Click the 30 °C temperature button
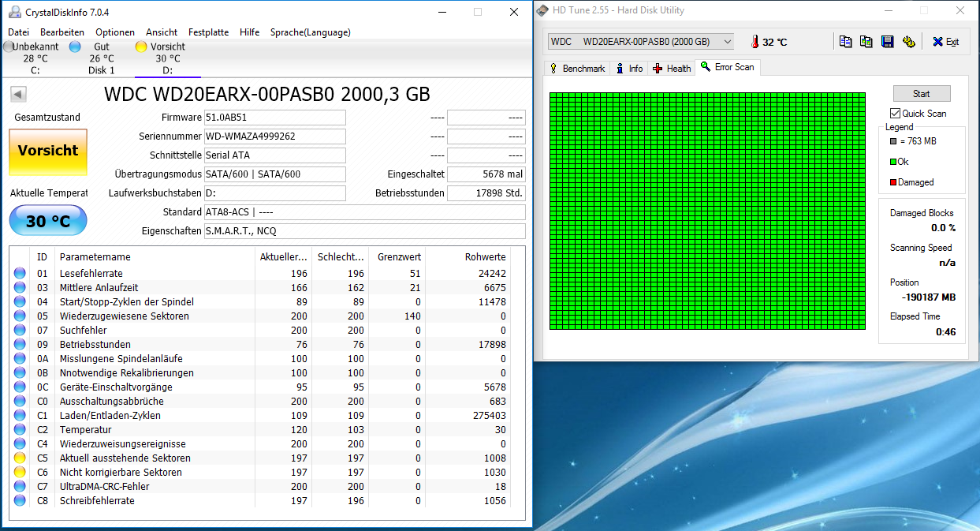Screen dimensions: 980x531 tap(48, 221)
